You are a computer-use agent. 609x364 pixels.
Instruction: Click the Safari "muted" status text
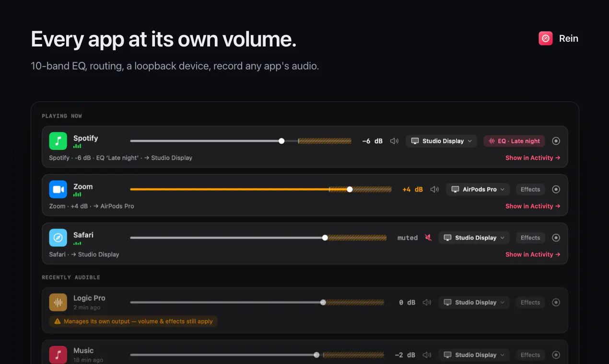[408, 238]
